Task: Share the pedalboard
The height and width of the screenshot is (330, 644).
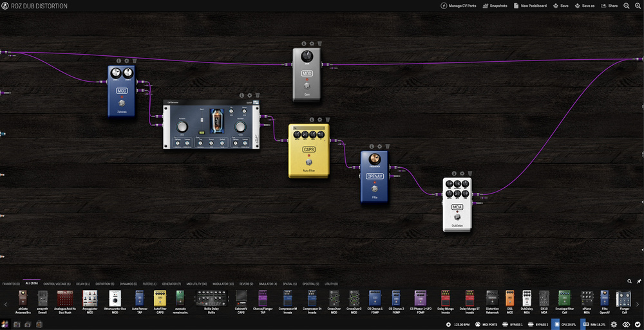Action: click(x=609, y=6)
